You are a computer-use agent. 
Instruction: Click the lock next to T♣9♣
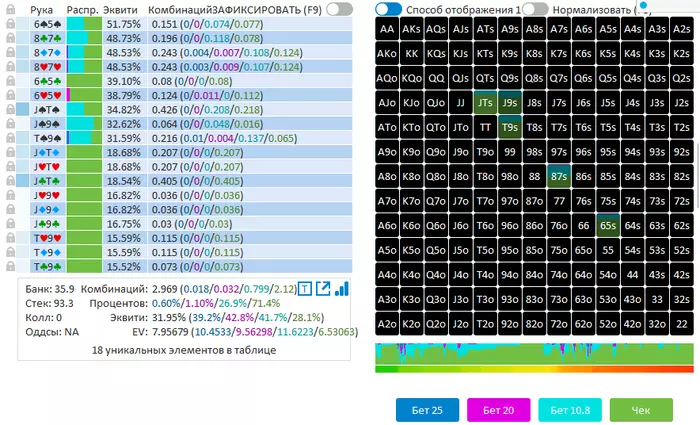pyautogui.click(x=10, y=267)
